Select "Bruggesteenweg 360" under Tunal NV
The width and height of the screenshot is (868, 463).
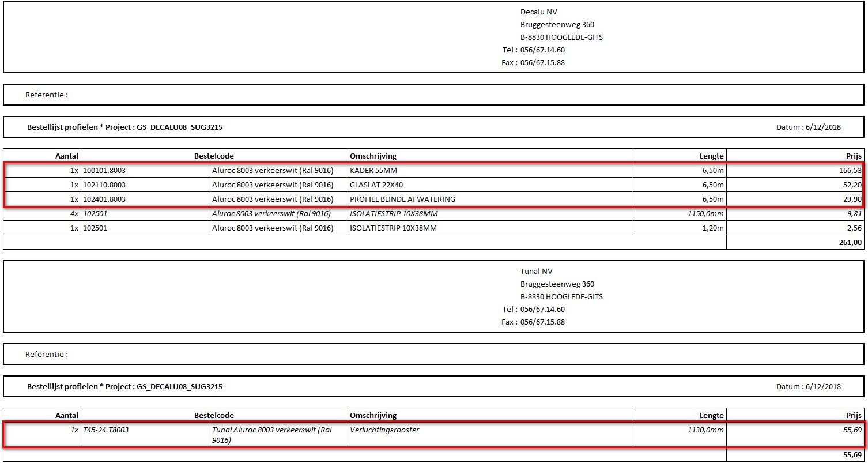point(557,284)
